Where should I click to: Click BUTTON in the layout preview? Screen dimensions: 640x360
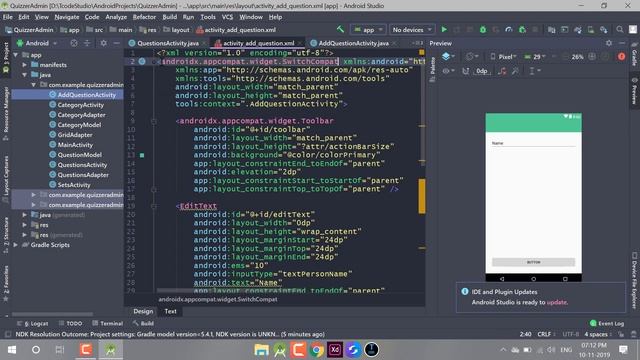[533, 262]
